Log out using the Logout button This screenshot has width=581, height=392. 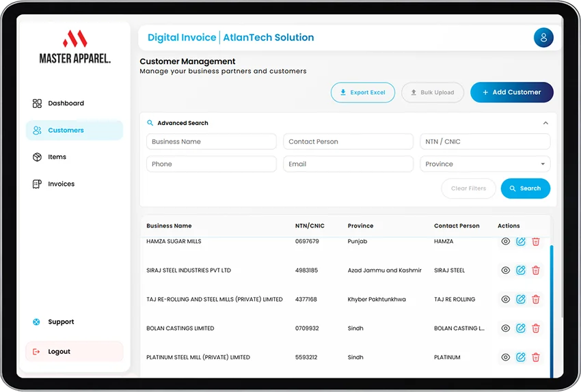[74, 352]
